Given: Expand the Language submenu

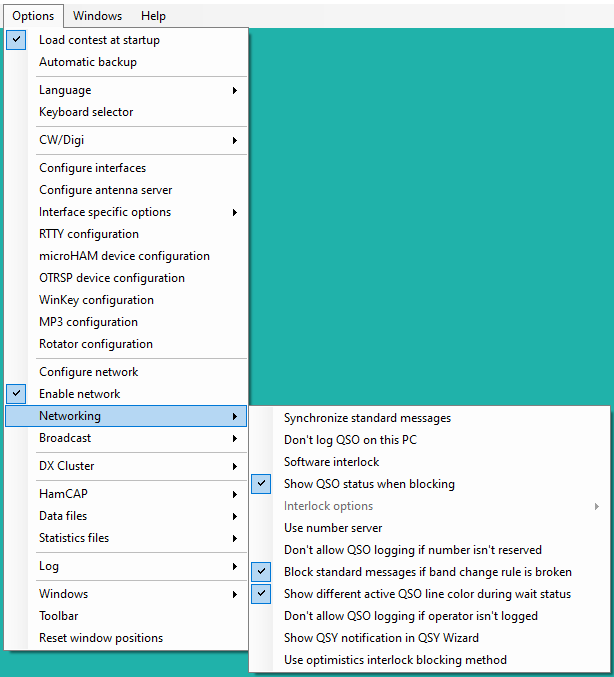Looking at the screenshot, I should click(126, 90).
